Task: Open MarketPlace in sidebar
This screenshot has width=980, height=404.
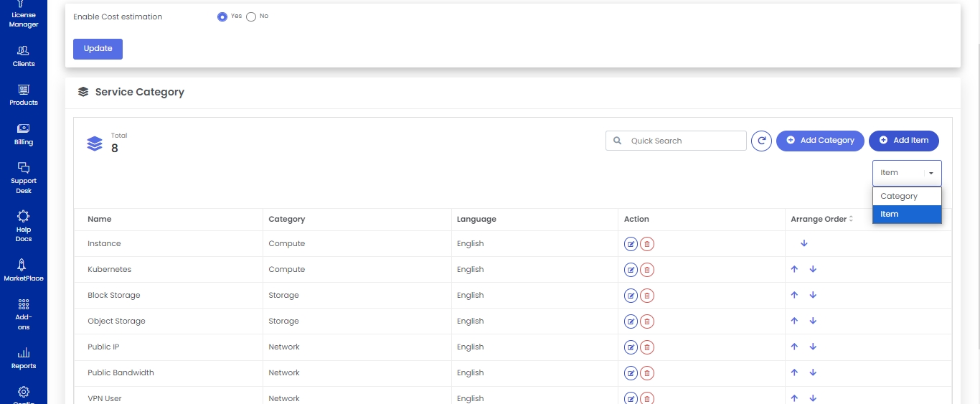Action: (x=24, y=271)
